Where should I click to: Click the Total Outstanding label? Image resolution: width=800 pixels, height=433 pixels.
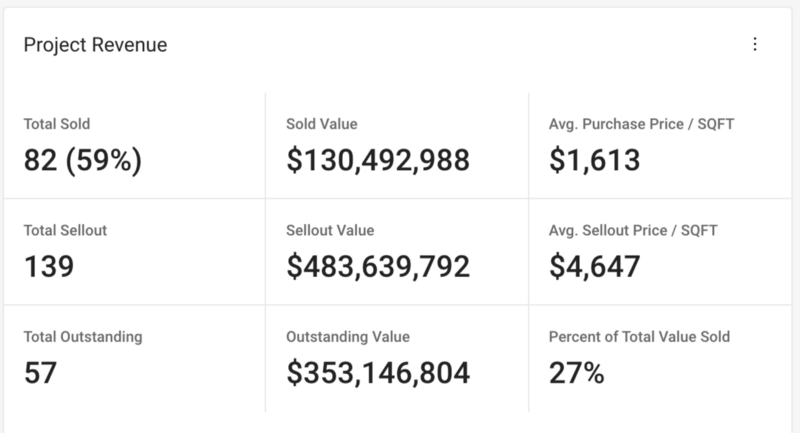[83, 337]
